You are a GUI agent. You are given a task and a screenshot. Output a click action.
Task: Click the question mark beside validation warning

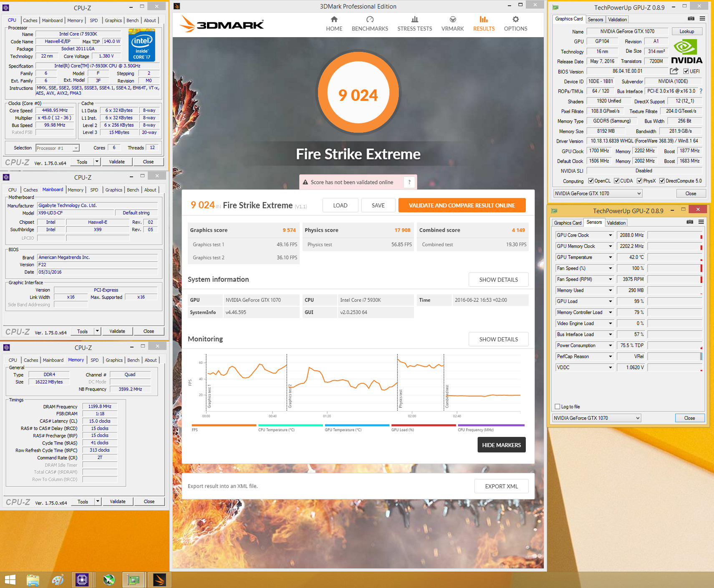tap(409, 182)
